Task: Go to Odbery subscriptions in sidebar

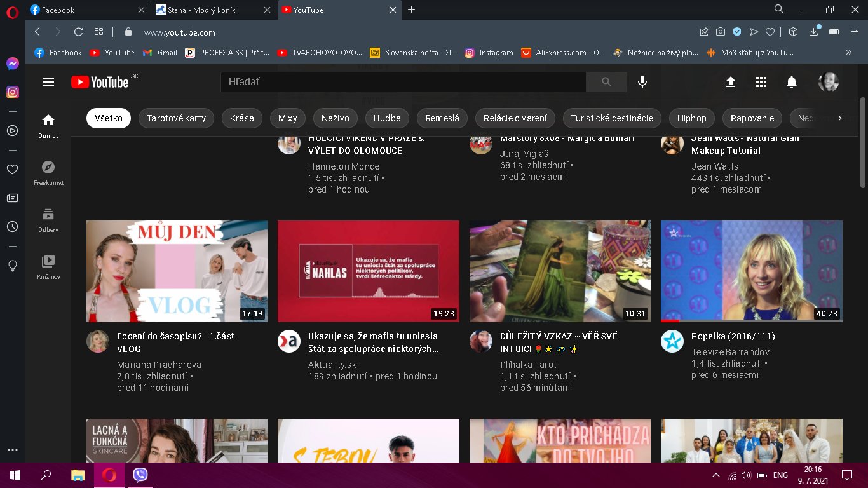Action: (48, 220)
